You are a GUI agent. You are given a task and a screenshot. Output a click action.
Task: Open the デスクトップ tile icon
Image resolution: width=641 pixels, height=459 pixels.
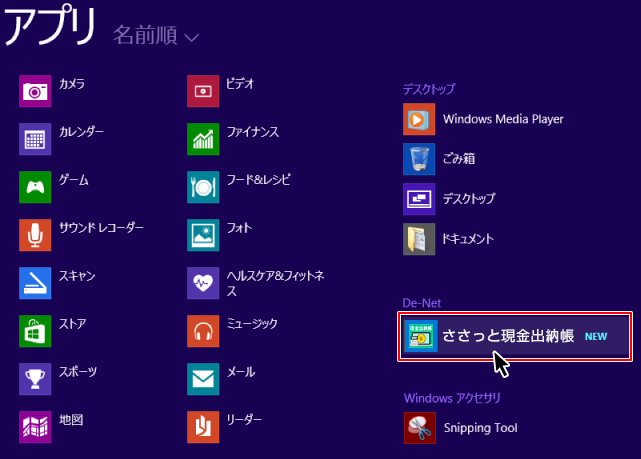tap(419, 199)
